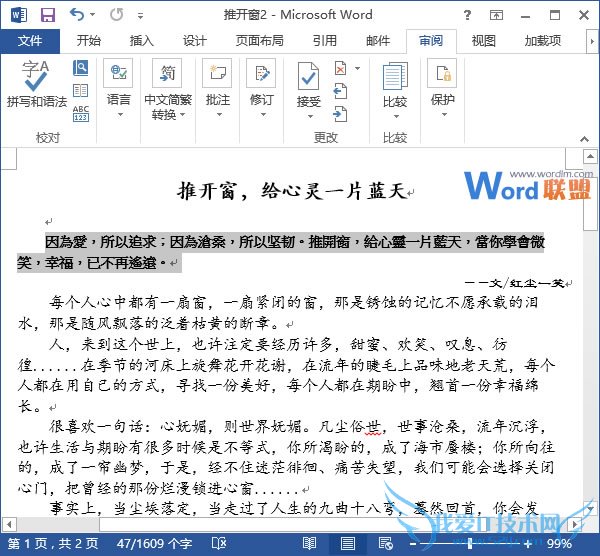Click the zoom slider handle

470,543
